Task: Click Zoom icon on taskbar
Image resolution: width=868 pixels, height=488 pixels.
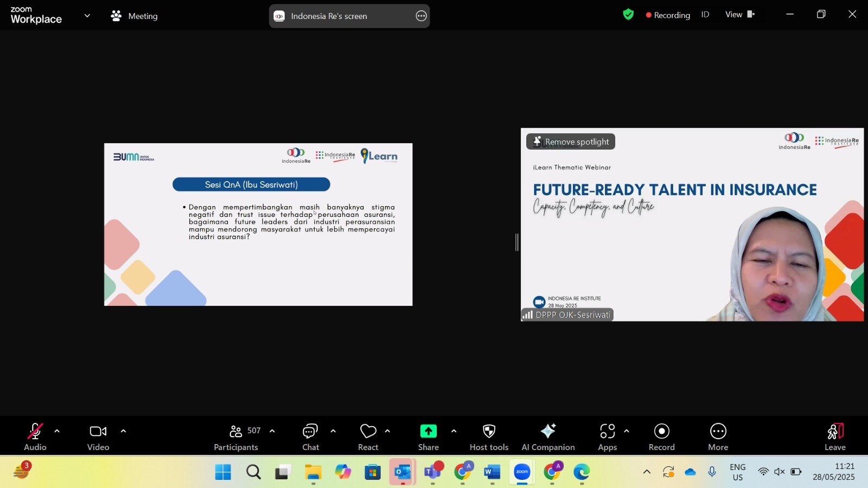Action: click(x=522, y=472)
